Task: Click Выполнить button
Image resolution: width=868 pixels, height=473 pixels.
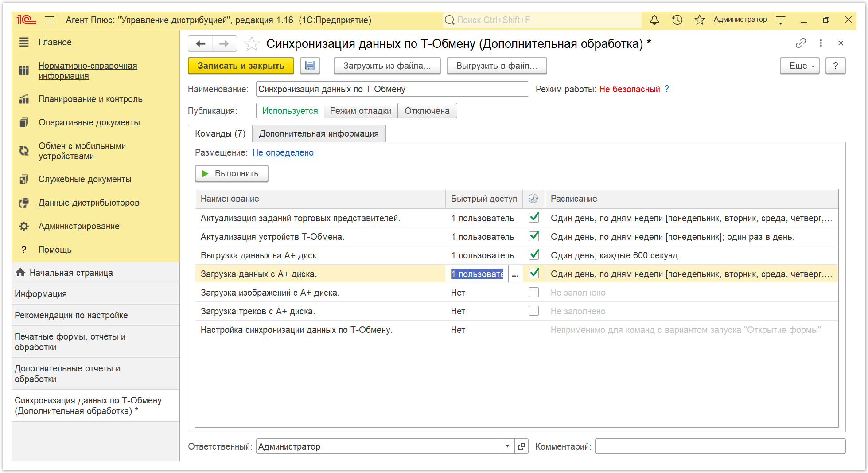Action: pyautogui.click(x=231, y=173)
